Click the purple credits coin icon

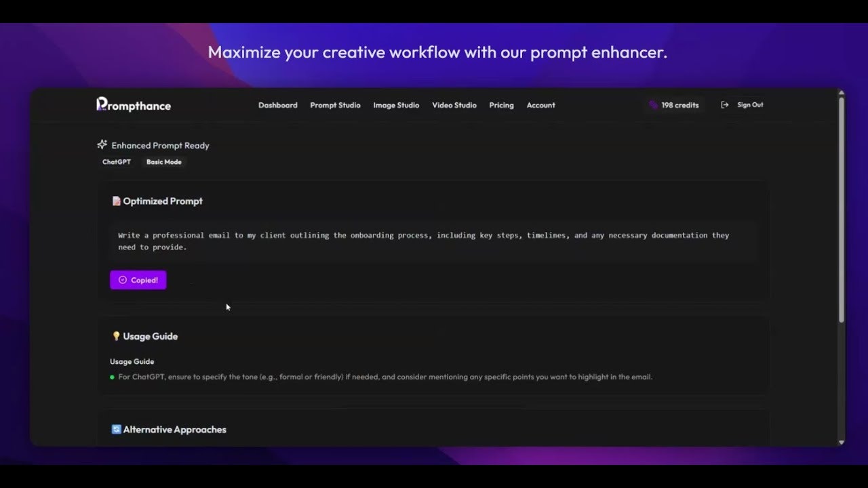654,105
